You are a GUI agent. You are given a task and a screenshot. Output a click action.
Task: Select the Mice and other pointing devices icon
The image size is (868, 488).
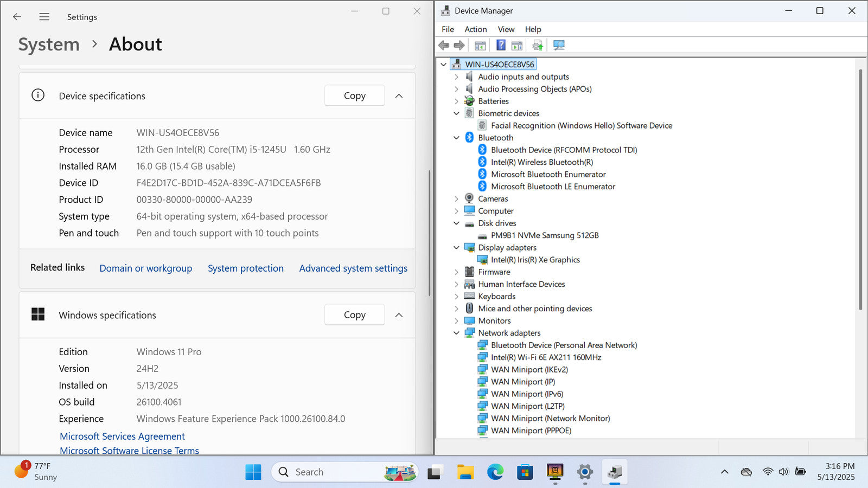tap(469, 308)
